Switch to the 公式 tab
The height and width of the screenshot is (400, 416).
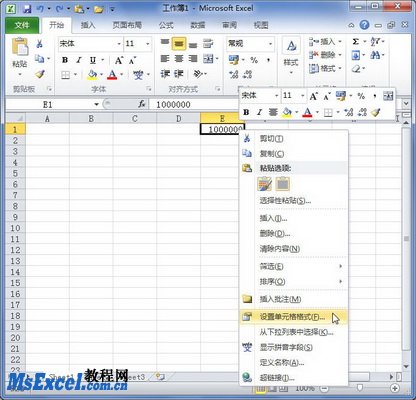coord(166,25)
